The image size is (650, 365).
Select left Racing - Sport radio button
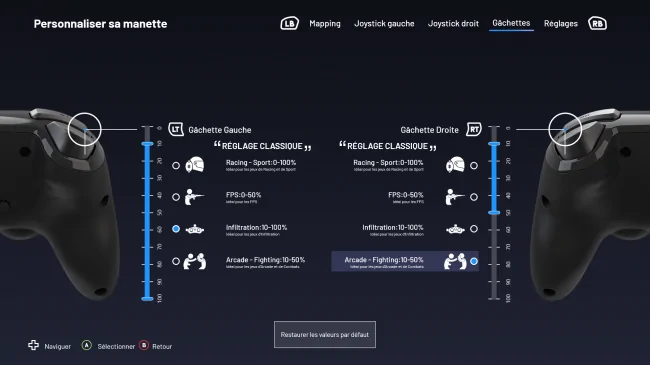(x=176, y=165)
